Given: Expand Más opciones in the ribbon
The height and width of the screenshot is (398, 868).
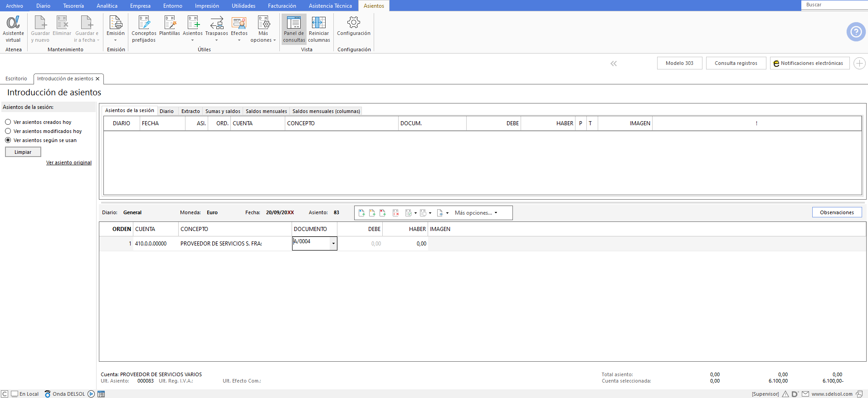Looking at the screenshot, I should 263,29.
